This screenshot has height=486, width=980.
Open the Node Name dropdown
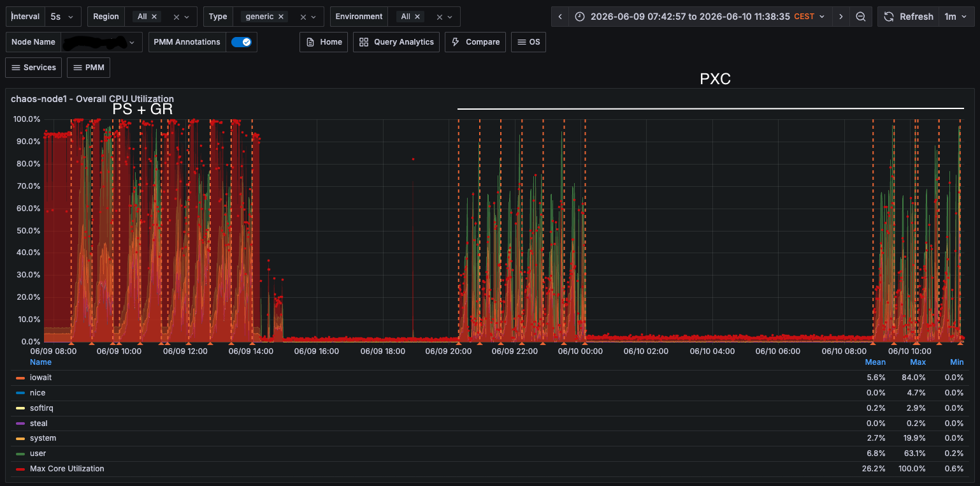[102, 42]
